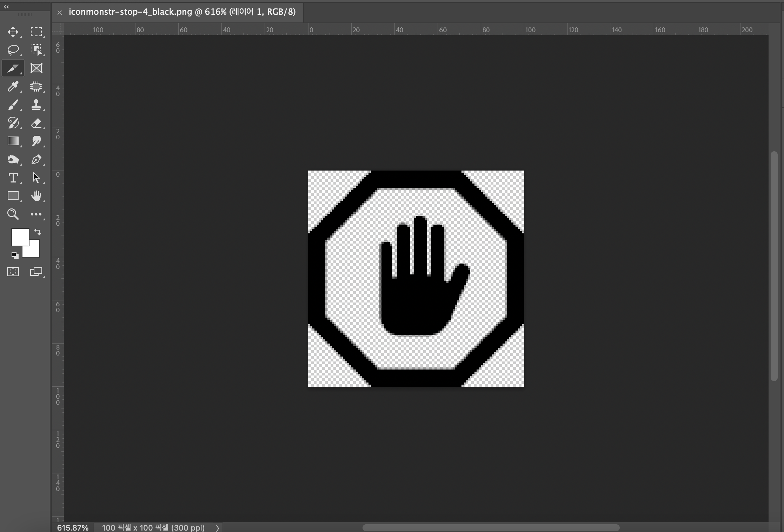
Task: Switch to iconmonstr-stop-4_black.png document tab
Action: click(182, 12)
